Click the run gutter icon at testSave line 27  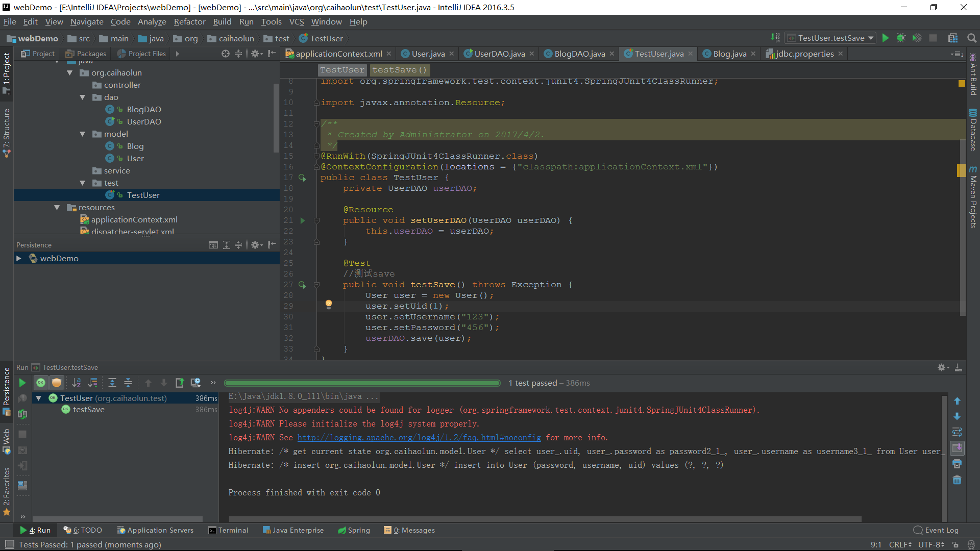[x=302, y=285]
